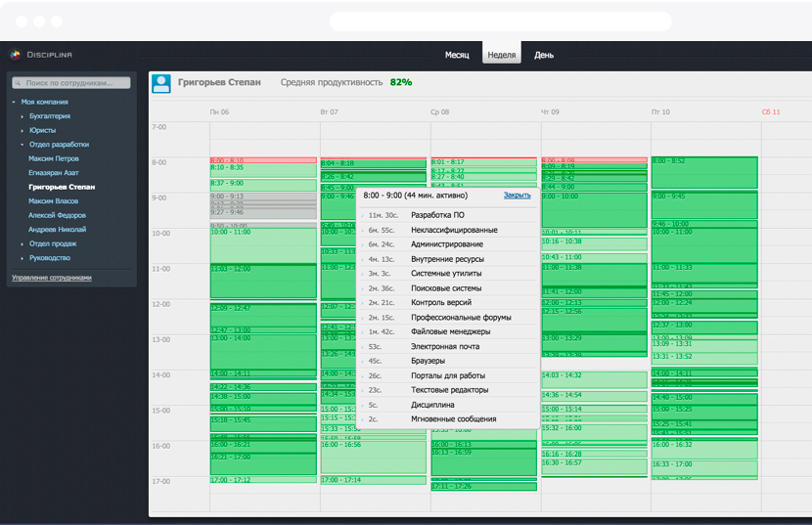Open Thursday's 9:00 - 10:00 activity block
The width and height of the screenshot is (812, 525).
click(595, 210)
